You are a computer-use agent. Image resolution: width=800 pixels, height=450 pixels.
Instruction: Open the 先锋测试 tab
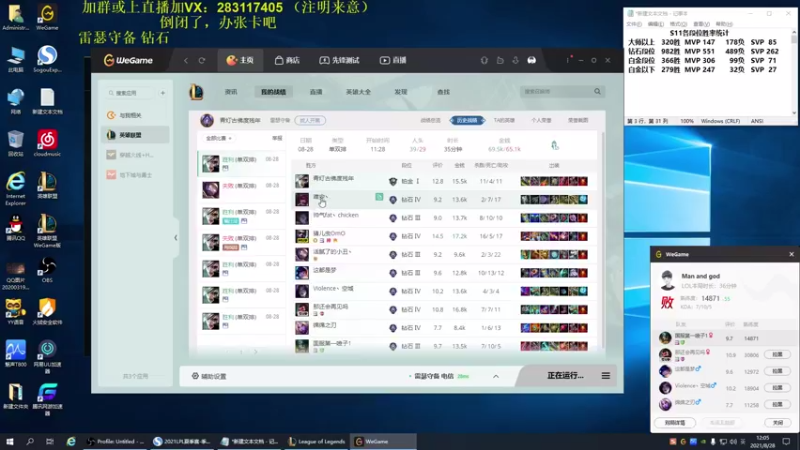point(339,60)
